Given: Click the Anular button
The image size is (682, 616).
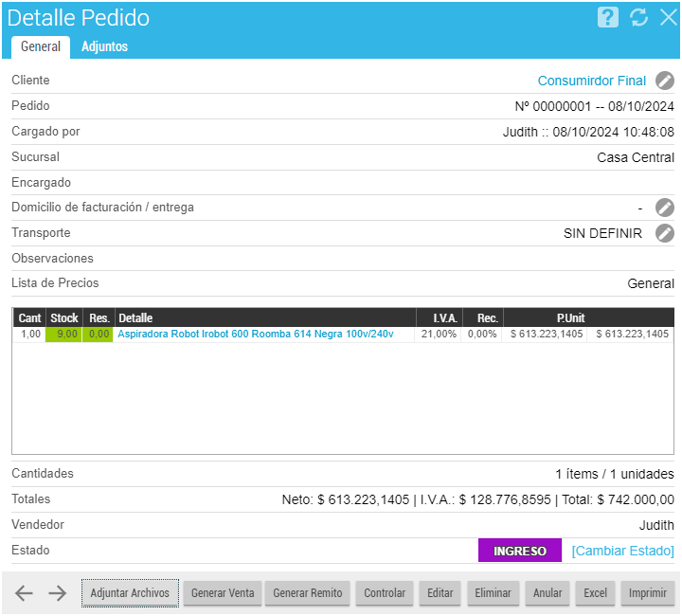Looking at the screenshot, I should (547, 593).
